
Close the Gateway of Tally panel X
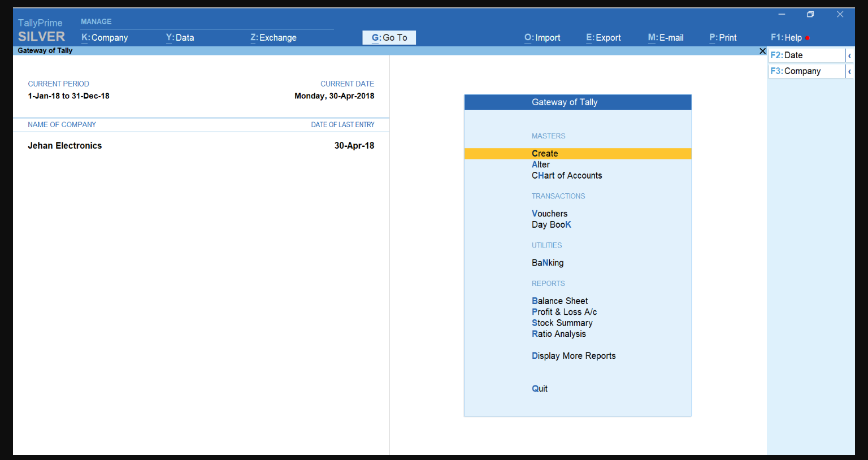pyautogui.click(x=762, y=51)
